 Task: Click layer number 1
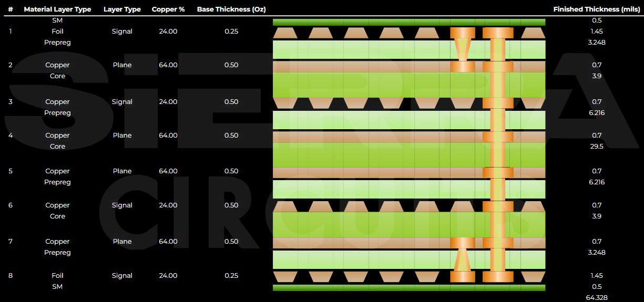pyautogui.click(x=10, y=32)
